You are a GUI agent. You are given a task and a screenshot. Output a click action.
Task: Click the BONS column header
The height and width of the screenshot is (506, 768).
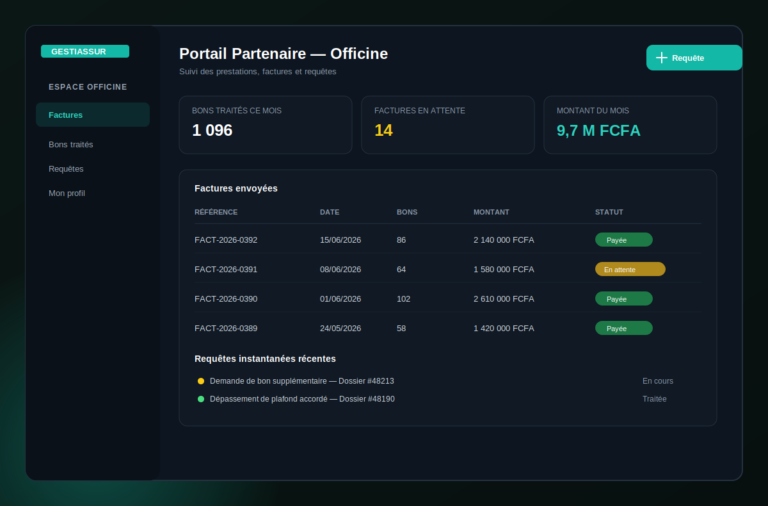[x=407, y=212]
